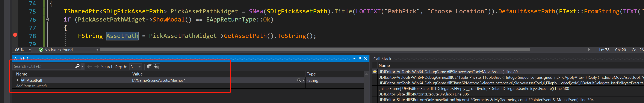Click the filter pin icon in Watch toolbar
This screenshot has width=644, height=103.
[149, 67]
